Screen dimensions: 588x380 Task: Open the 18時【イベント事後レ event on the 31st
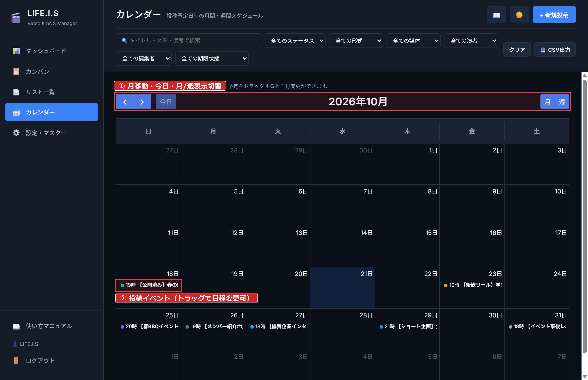537,326
